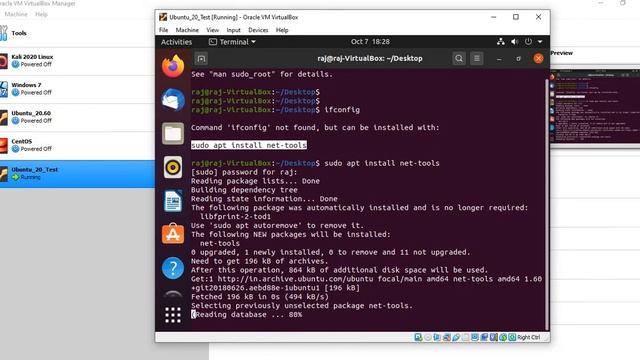Open a new terminal tab icon
The width and height of the screenshot is (640, 360).
(x=201, y=58)
